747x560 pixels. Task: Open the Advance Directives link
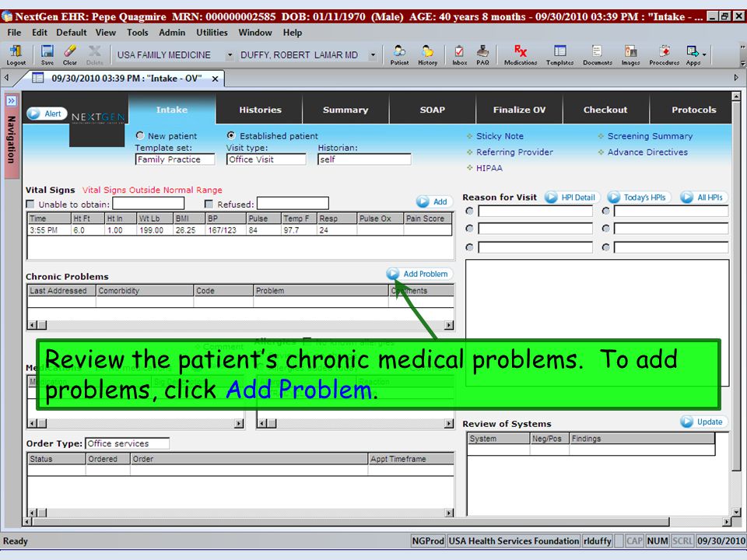tap(647, 152)
